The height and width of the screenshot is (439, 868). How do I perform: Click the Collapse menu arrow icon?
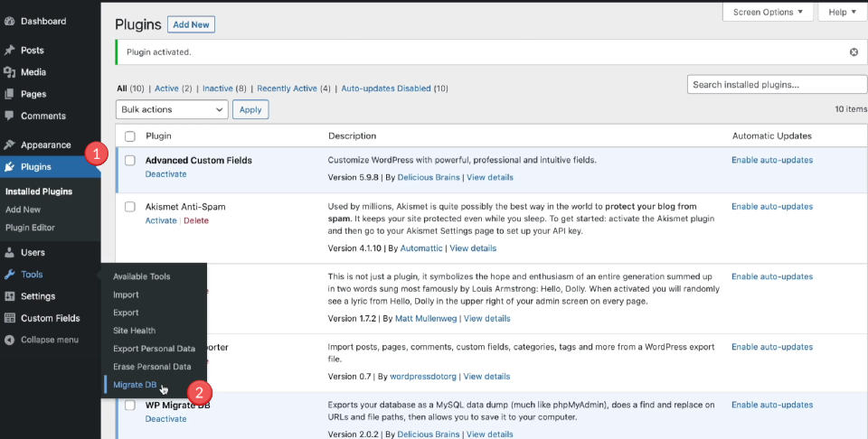[9, 340]
